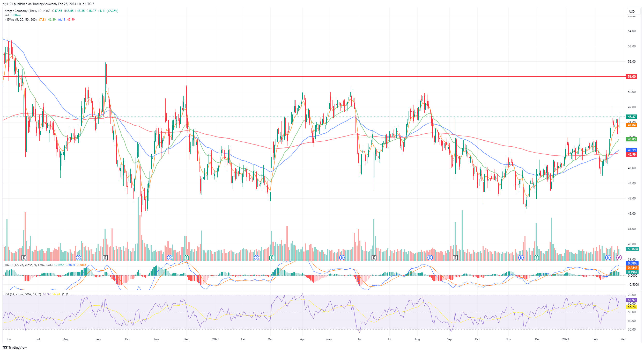Click the TradingView logo at bottom left

[15, 347]
